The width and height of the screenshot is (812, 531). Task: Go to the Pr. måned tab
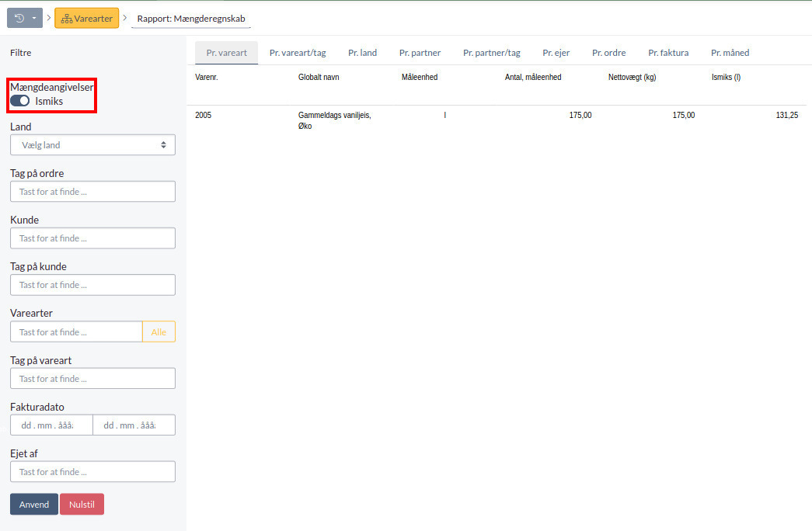click(x=730, y=53)
